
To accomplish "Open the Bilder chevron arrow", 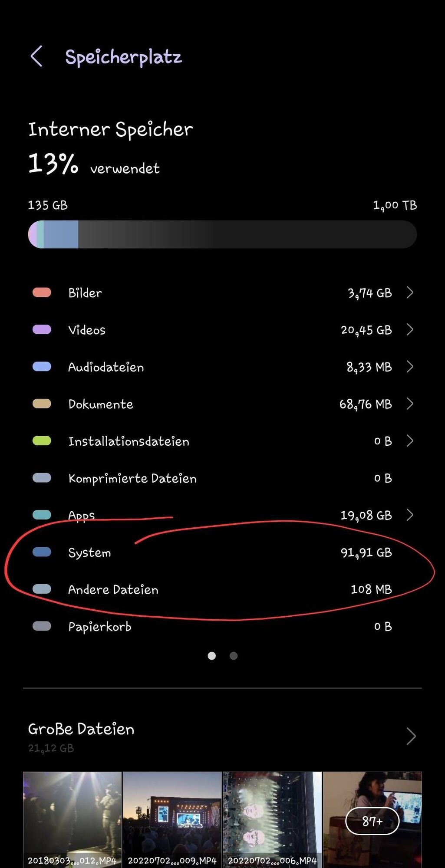I will [409, 293].
